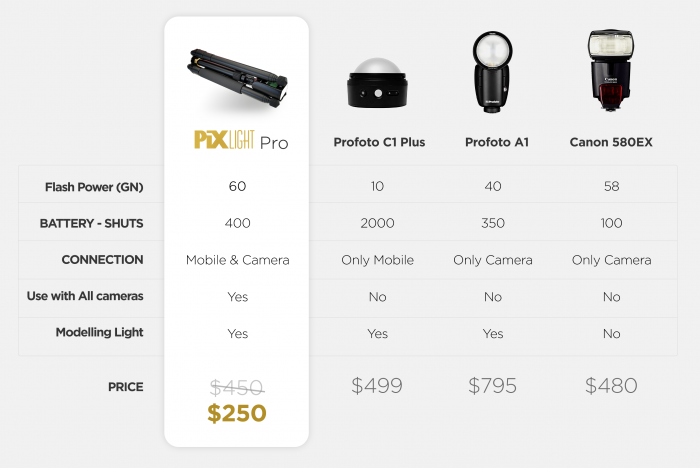Select the Canon 580EX heading
This screenshot has height=468, width=700.
click(611, 142)
